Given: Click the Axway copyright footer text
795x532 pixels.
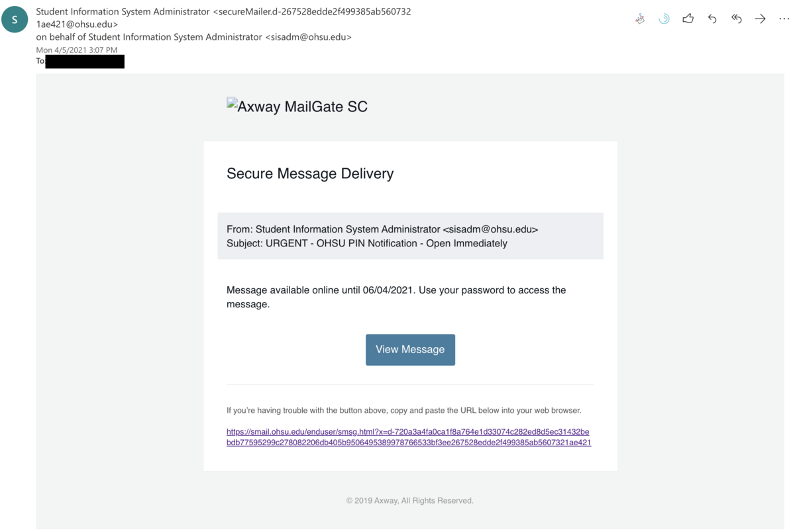Looking at the screenshot, I should click(x=409, y=501).
